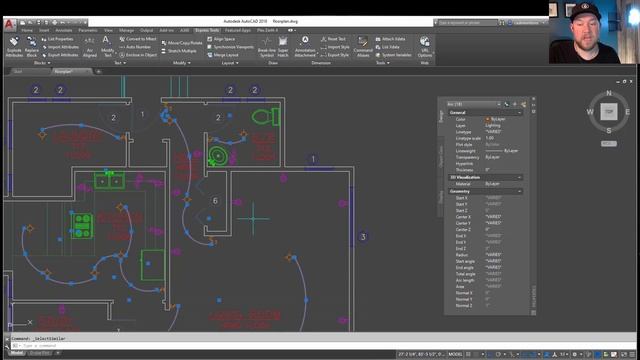Open the Home ribbon tab
Image resolution: width=640 pixels, height=360 pixels.
coord(27,30)
